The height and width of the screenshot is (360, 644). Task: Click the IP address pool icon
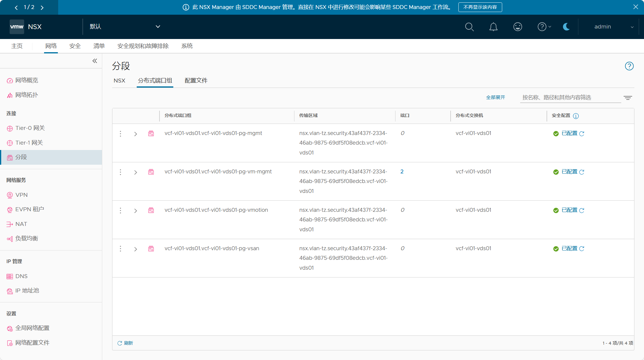pos(10,290)
